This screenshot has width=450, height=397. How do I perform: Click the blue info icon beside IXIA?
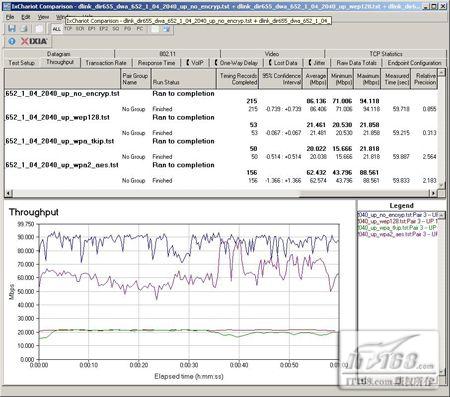(12, 41)
